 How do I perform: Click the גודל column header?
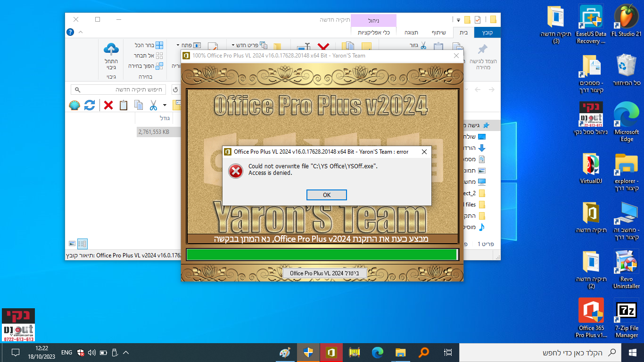(154, 118)
